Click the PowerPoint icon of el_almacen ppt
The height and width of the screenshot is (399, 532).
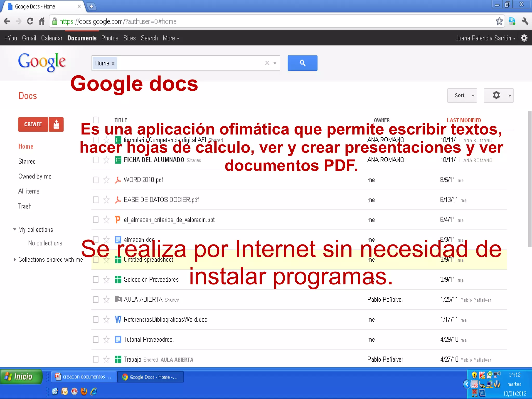pyautogui.click(x=118, y=220)
